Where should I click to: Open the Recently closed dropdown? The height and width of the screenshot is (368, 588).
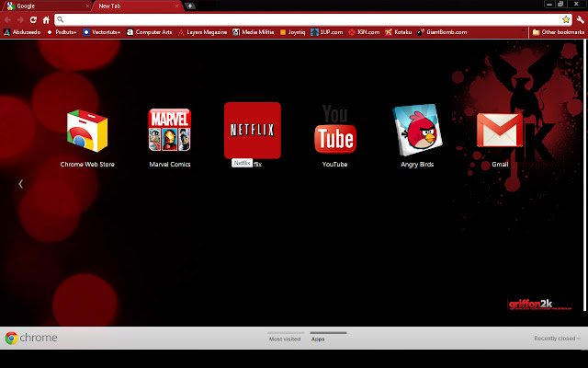pos(558,339)
